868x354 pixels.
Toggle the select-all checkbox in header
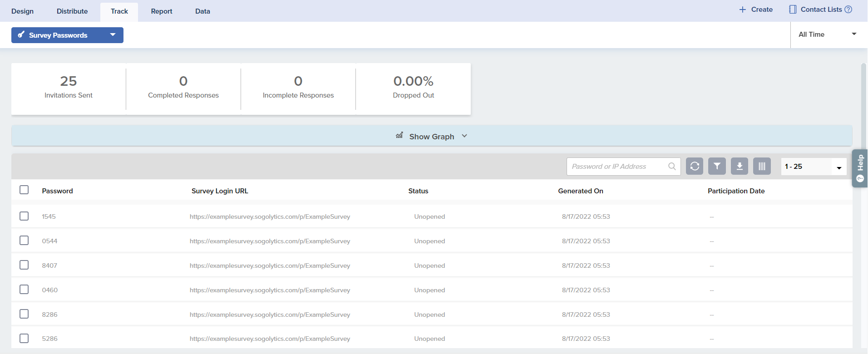24,190
